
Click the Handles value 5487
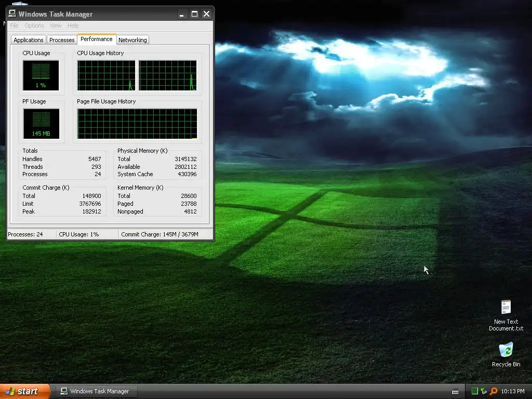[x=95, y=159]
